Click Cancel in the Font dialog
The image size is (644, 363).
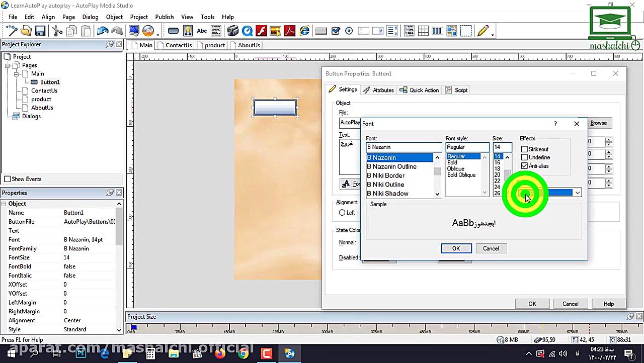[x=491, y=248]
